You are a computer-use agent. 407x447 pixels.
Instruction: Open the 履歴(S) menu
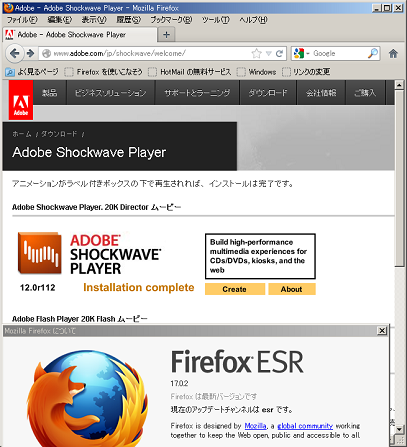pyautogui.click(x=128, y=20)
